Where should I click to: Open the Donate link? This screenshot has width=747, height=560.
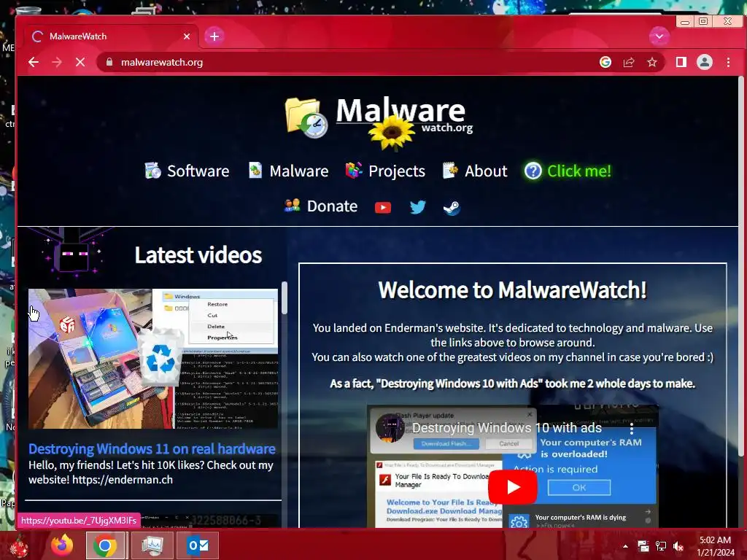(321, 206)
